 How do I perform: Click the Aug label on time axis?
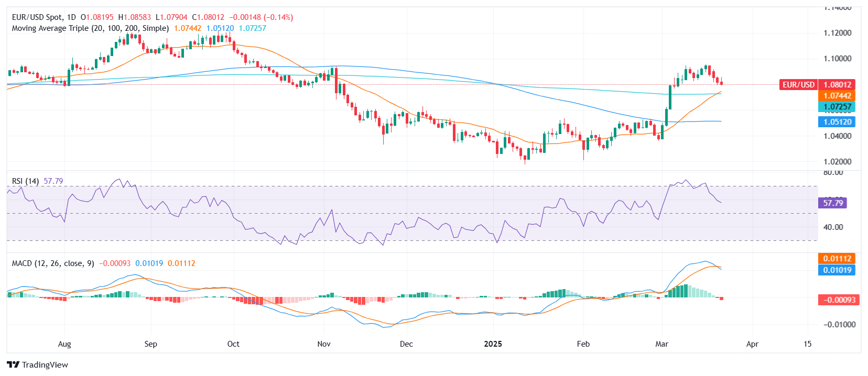(64, 344)
